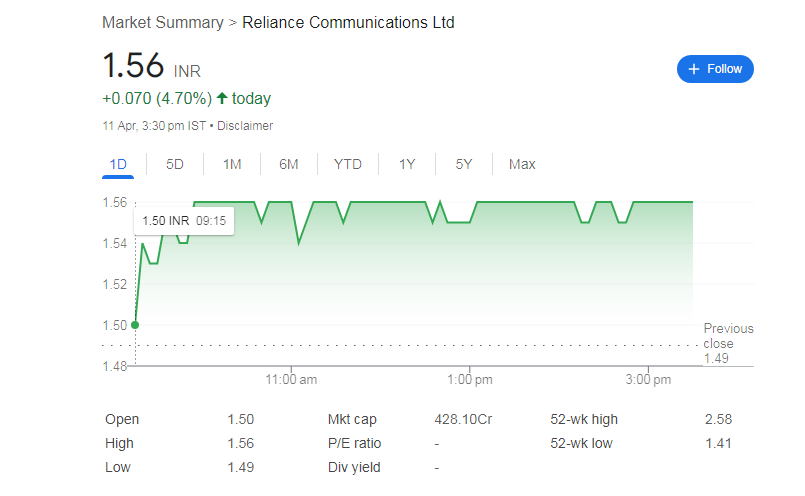Switch to the 1Y tab

click(x=407, y=164)
